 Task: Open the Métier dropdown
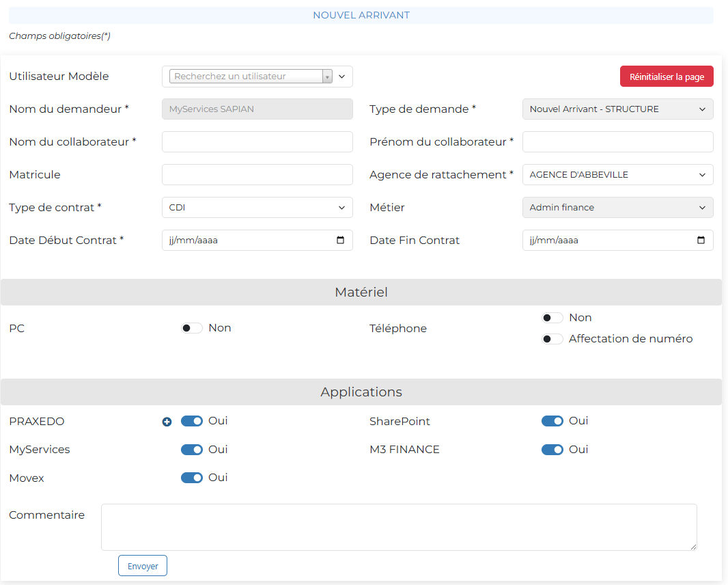coord(617,208)
